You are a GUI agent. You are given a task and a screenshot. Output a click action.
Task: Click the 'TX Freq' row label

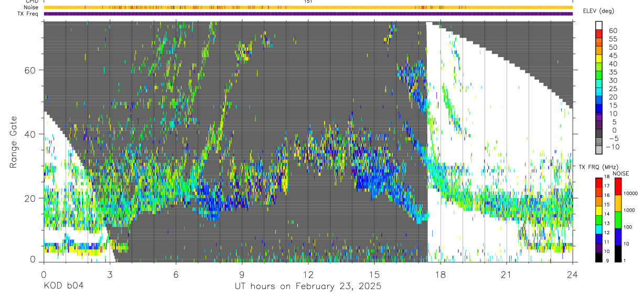click(x=28, y=14)
